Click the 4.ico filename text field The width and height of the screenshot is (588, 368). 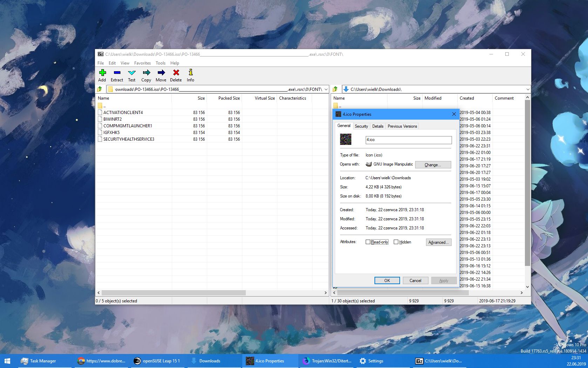click(408, 140)
